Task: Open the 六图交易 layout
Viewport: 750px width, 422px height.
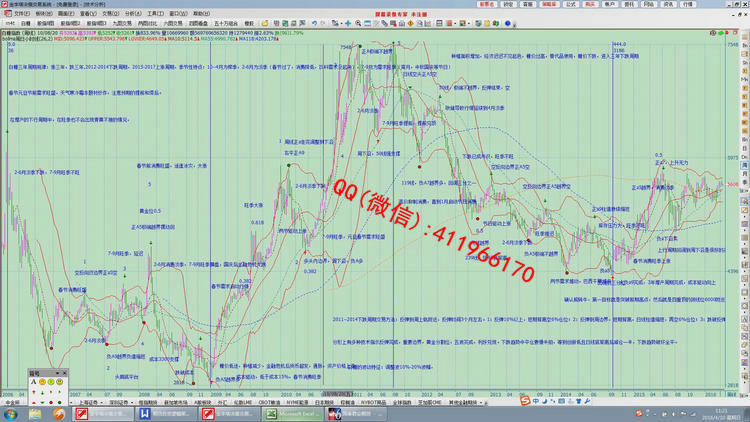Action: click(173, 23)
